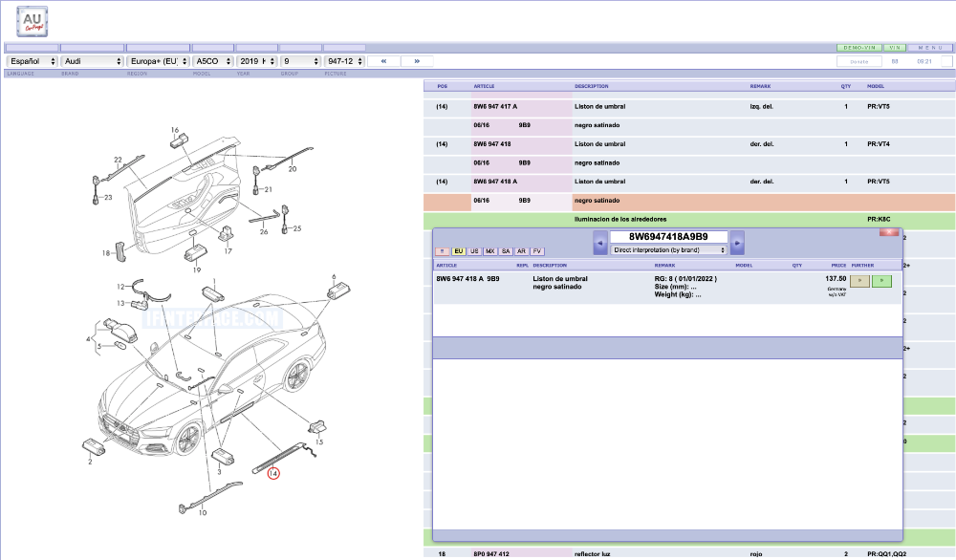This screenshot has width=956, height=560.
Task: Select callout number 2 in the diagram
Action: click(x=90, y=462)
